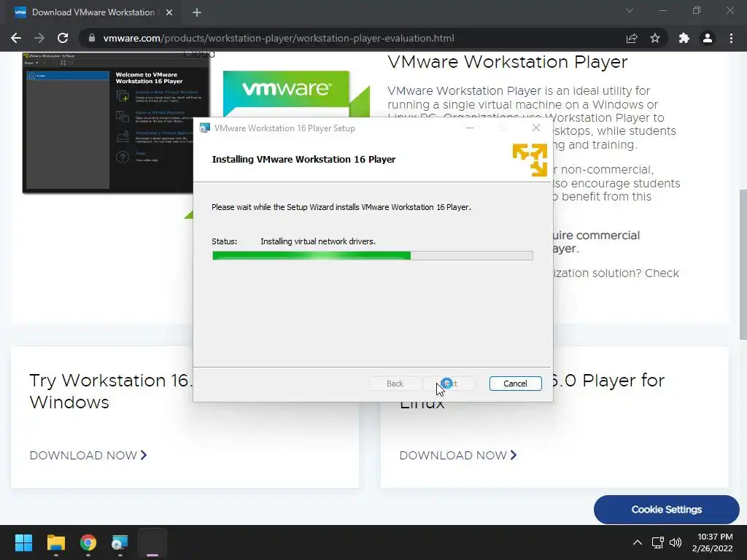
Task: Open the network tray icon
Action: click(x=658, y=542)
